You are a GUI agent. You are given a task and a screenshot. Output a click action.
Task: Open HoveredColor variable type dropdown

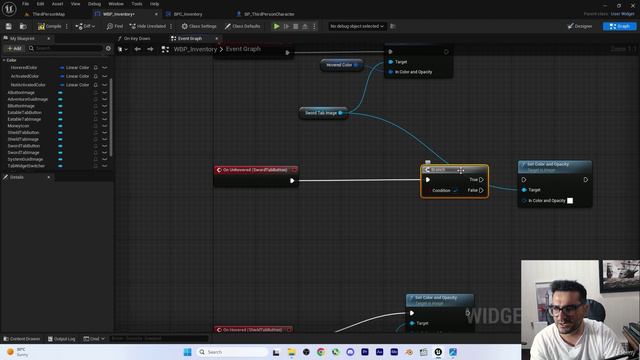74,67
